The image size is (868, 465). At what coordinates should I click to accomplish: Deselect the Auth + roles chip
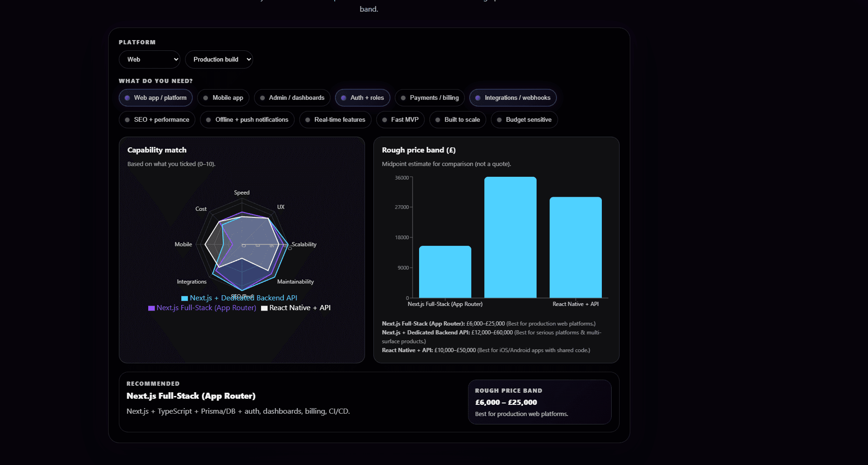pos(362,98)
